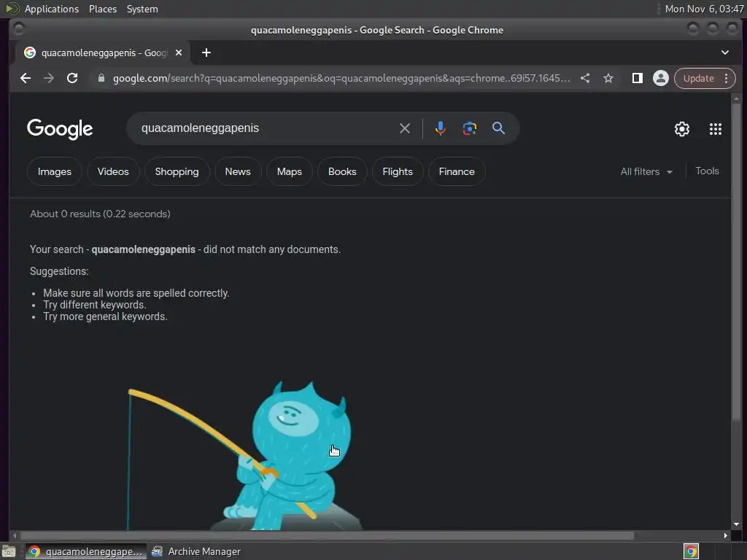Expand the All filters dropdown

click(646, 171)
